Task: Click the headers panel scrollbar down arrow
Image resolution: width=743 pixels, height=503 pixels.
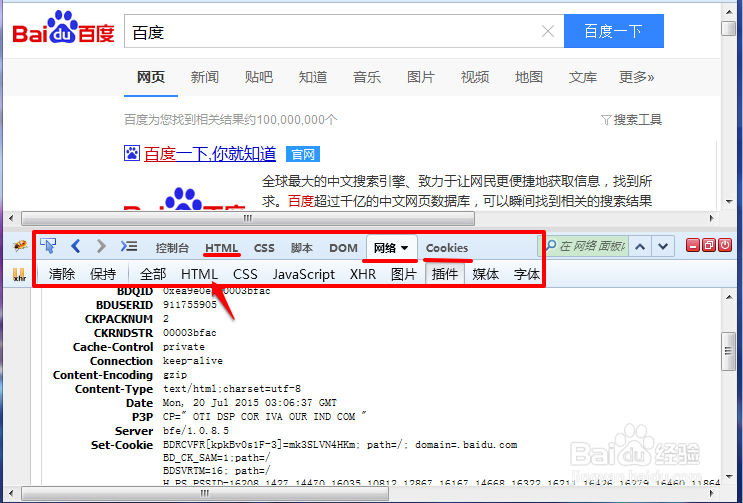Action: (x=729, y=476)
